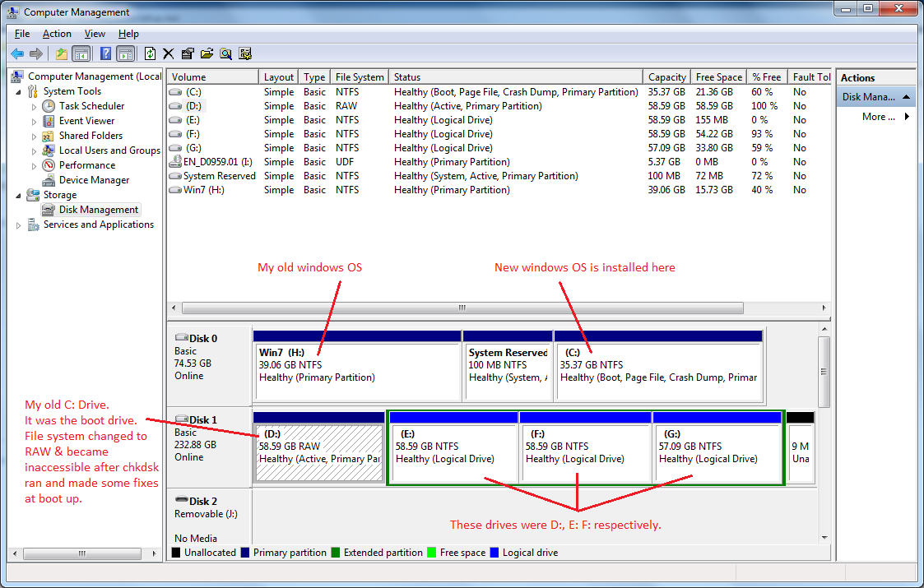Select the (E:) logical drive block
Screen dimensions: 924x588
pos(453,447)
